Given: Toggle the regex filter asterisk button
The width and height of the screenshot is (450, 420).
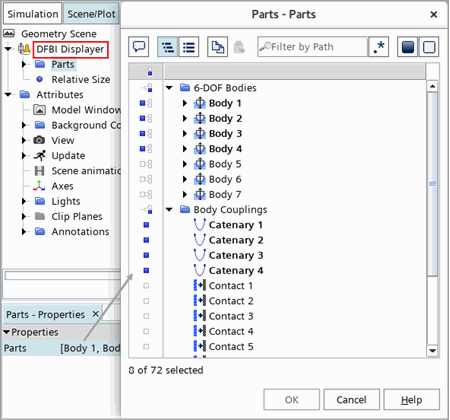Looking at the screenshot, I should [x=379, y=47].
